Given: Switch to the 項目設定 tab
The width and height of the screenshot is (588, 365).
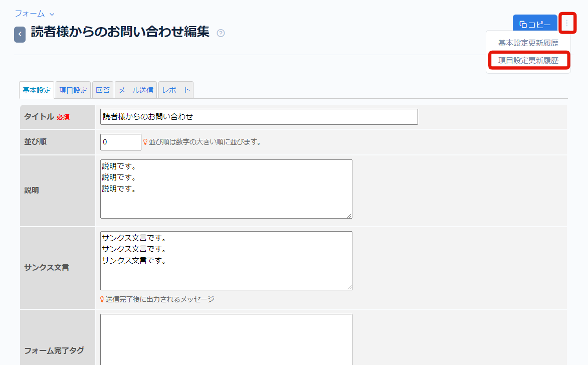Looking at the screenshot, I should tap(73, 90).
